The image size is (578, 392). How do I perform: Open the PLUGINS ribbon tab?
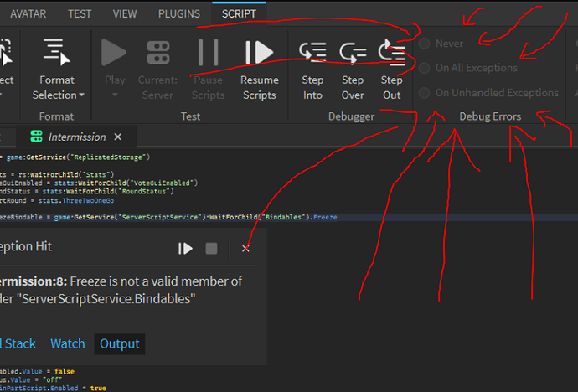[179, 13]
